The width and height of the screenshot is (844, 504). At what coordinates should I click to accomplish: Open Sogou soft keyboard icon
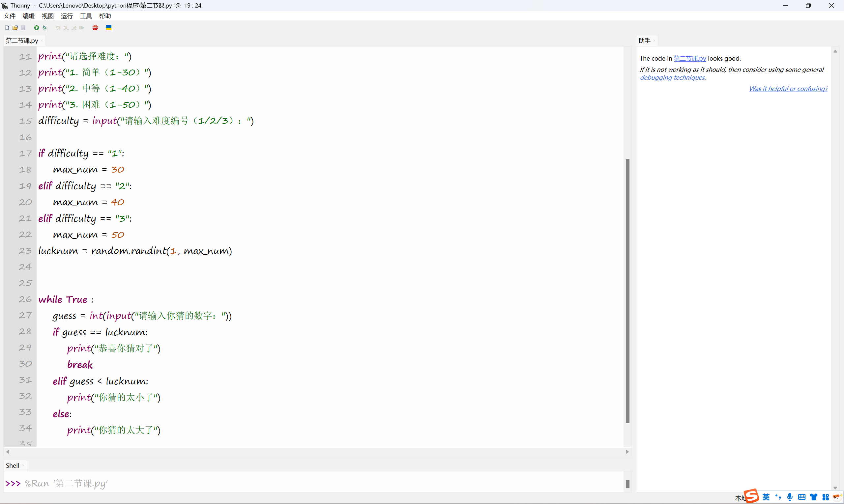pyautogui.click(x=802, y=497)
